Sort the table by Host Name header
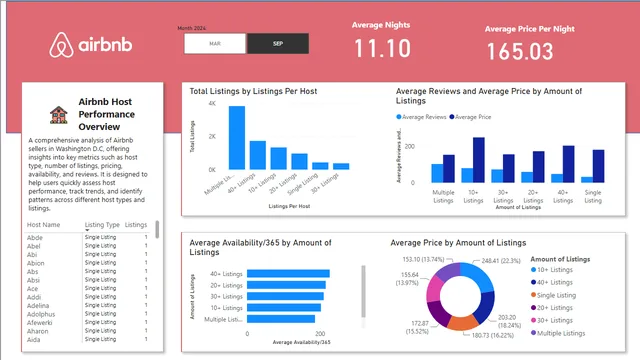This screenshot has height=360, width=640. [43, 225]
